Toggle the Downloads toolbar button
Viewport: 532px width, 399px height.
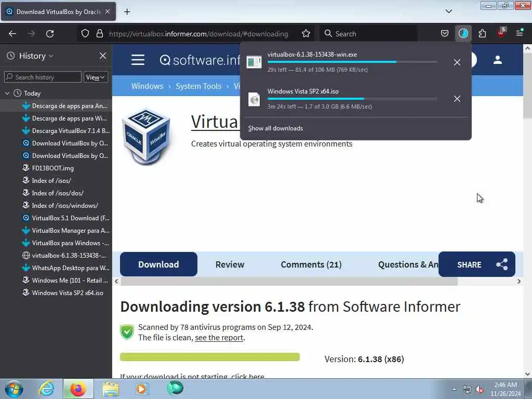coord(463,34)
